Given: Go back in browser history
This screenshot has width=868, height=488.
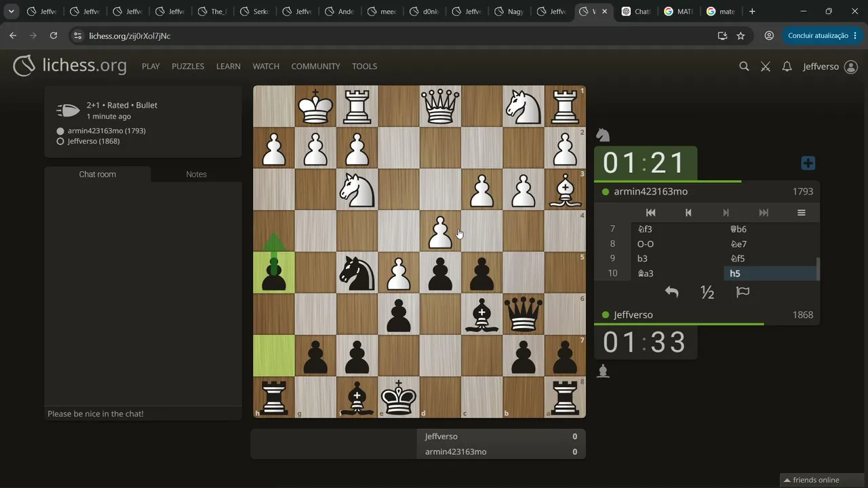Looking at the screenshot, I should point(13,36).
